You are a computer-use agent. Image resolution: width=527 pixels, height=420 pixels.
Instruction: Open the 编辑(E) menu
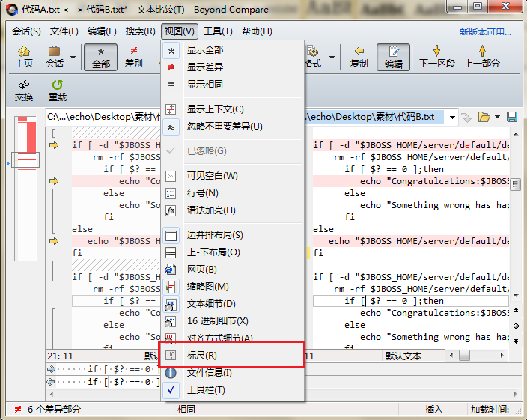coord(102,31)
